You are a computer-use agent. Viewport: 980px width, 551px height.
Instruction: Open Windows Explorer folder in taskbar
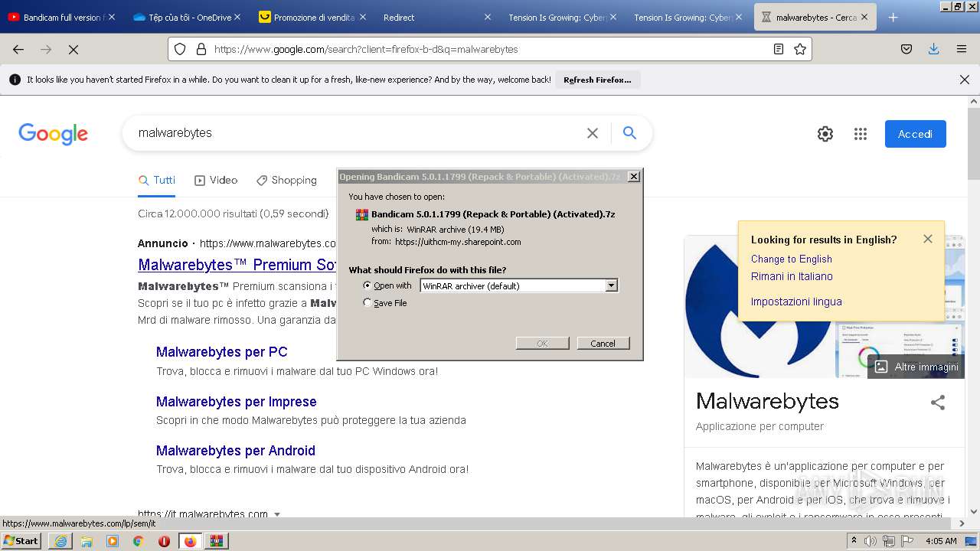coord(87,541)
